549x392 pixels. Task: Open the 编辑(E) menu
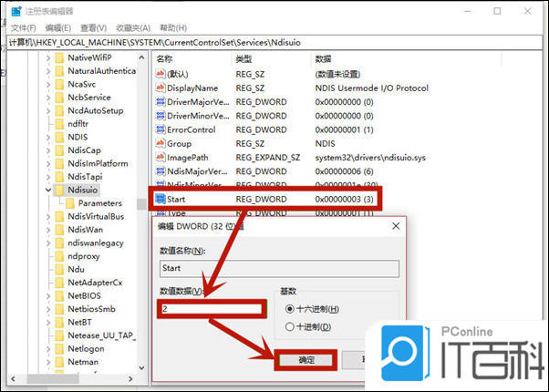58,27
